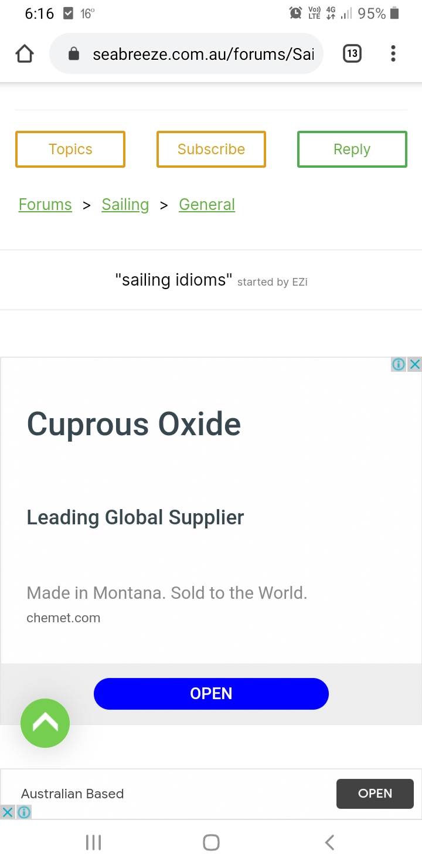Open Android recent apps button
The image size is (422, 868).
tap(93, 843)
